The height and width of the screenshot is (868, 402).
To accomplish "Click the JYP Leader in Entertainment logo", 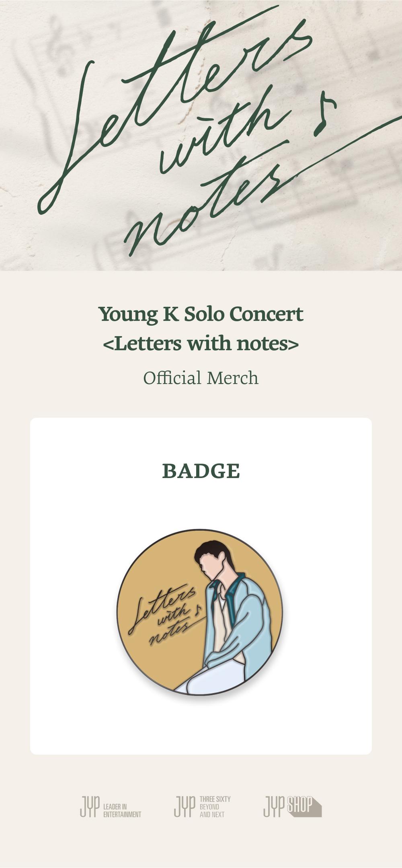I will 111,806.
